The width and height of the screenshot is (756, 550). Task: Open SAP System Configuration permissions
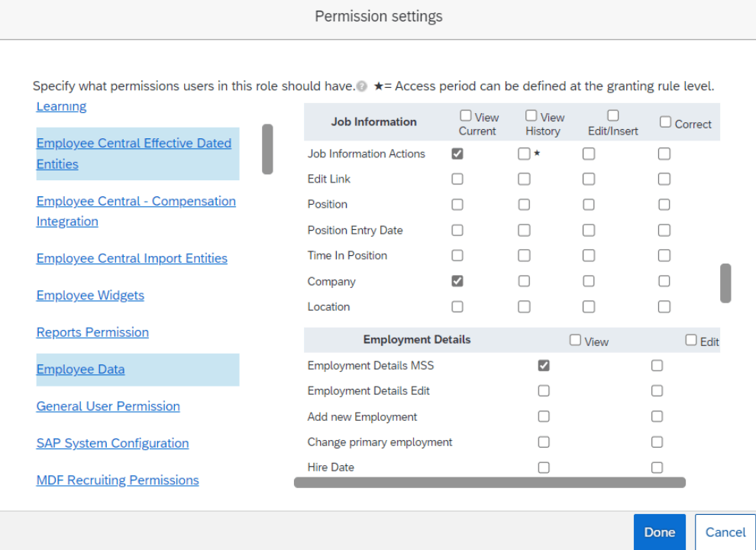[x=112, y=443]
